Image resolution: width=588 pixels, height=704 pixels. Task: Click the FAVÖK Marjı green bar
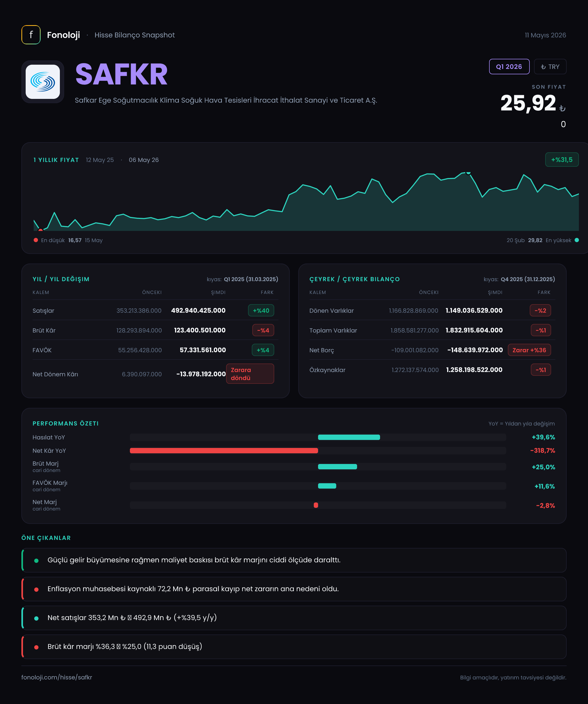pyautogui.click(x=327, y=486)
